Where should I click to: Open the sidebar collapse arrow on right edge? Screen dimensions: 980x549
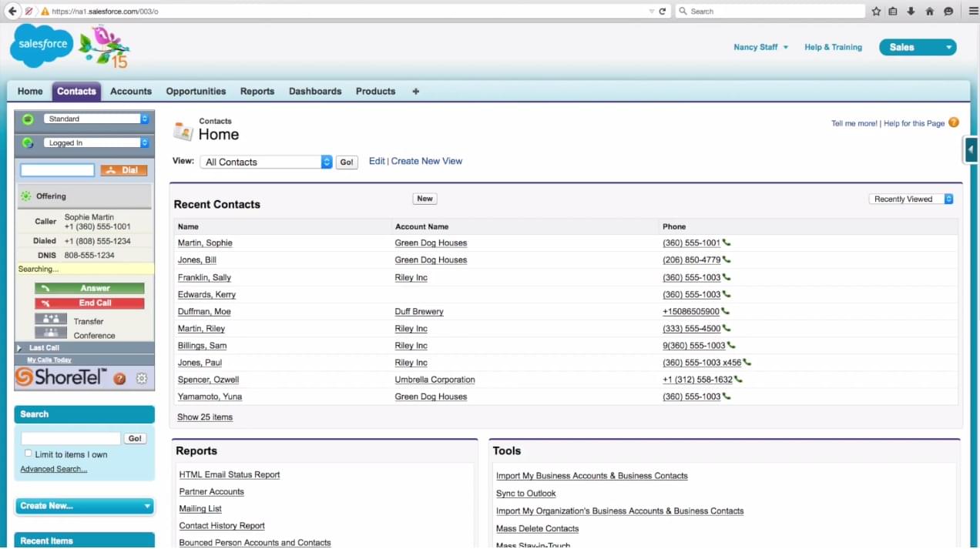(x=971, y=149)
